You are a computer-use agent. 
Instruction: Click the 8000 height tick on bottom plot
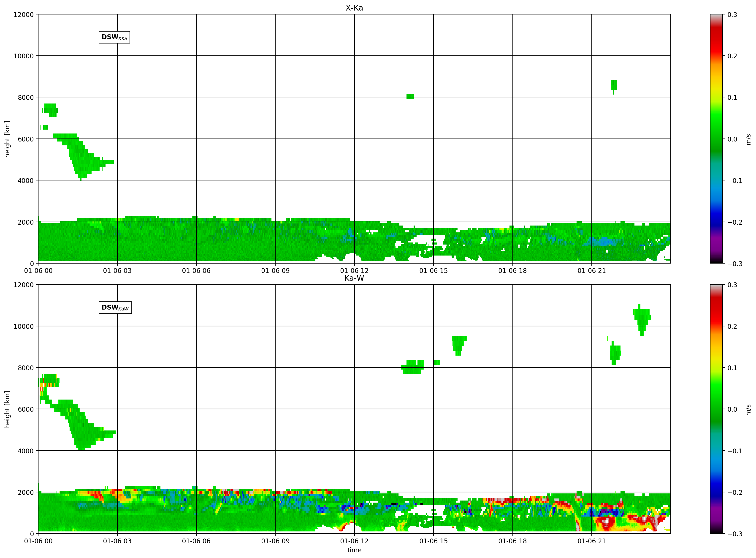[26, 368]
